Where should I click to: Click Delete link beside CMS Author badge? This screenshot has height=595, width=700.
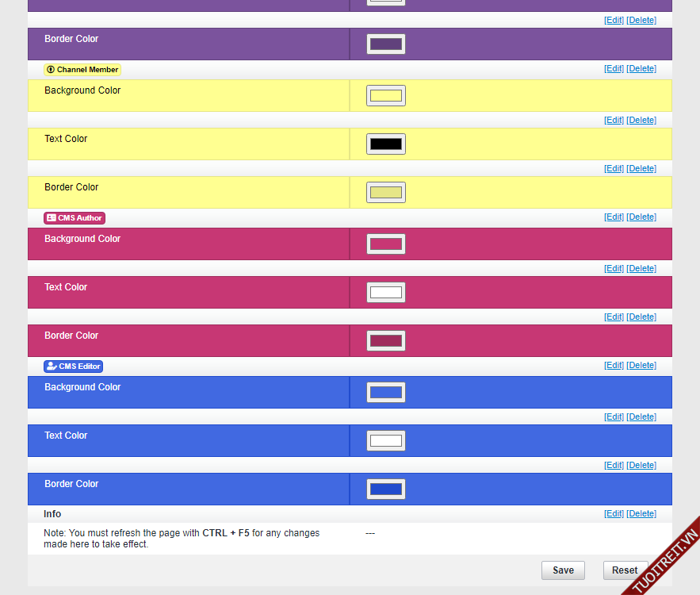[x=641, y=217]
